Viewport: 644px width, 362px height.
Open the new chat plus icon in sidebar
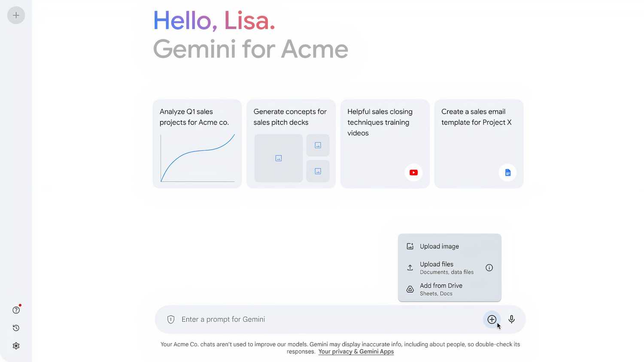coord(16,15)
